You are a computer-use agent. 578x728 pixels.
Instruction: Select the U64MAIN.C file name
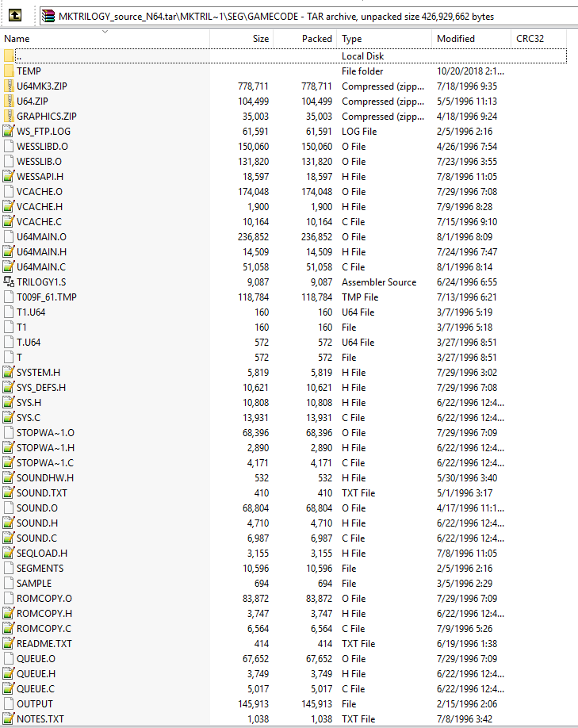41,267
